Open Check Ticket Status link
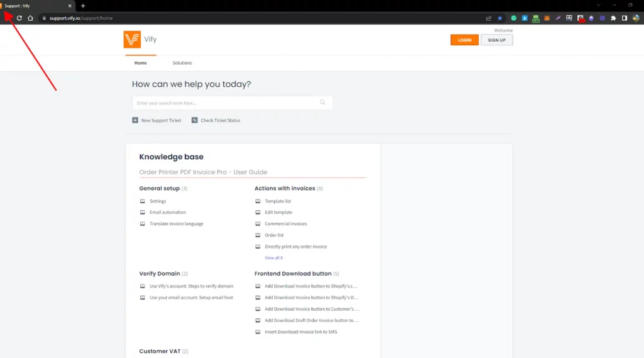This screenshot has height=358, width=644. point(219,120)
